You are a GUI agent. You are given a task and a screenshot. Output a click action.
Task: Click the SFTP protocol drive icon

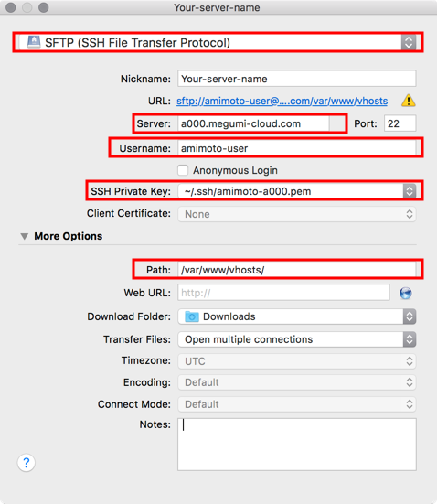click(34, 42)
